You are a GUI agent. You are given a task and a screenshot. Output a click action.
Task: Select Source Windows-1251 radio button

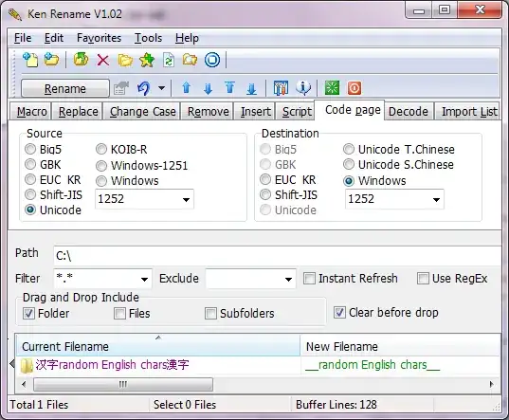[101, 166]
